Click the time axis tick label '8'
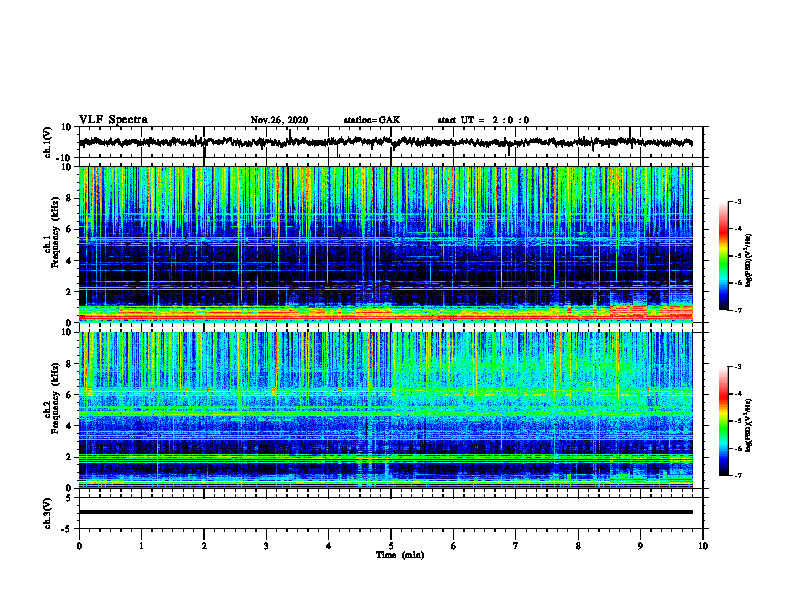This screenshot has width=792, height=612. pos(578,546)
